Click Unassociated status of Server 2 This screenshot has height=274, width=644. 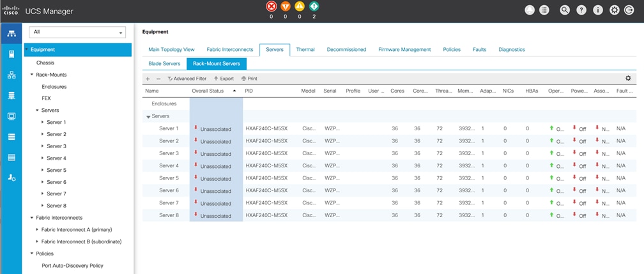click(x=216, y=141)
